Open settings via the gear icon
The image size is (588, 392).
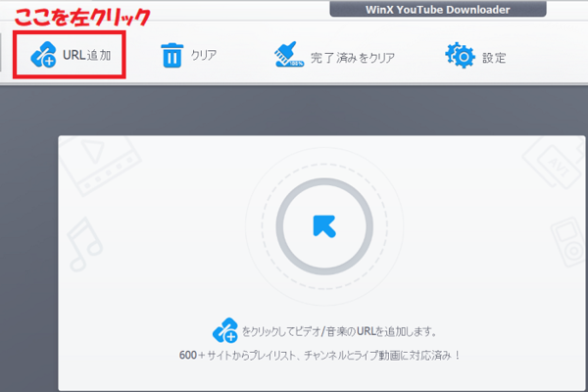(x=461, y=55)
